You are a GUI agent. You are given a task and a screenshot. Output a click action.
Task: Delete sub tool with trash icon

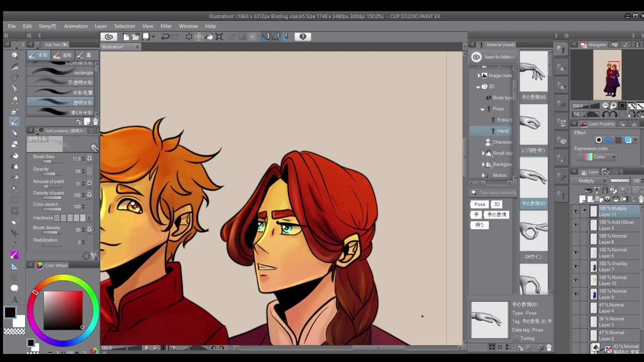coord(95,122)
